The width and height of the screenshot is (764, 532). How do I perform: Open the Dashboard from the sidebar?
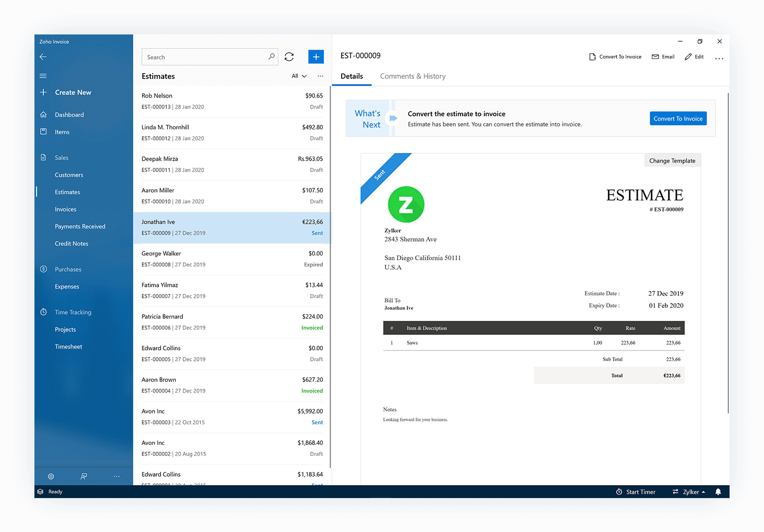point(69,114)
